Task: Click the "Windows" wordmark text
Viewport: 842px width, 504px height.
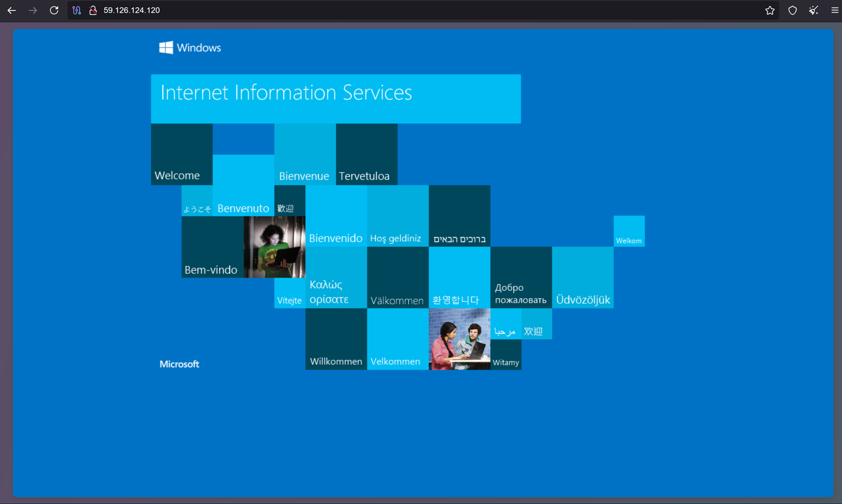Action: (x=199, y=48)
